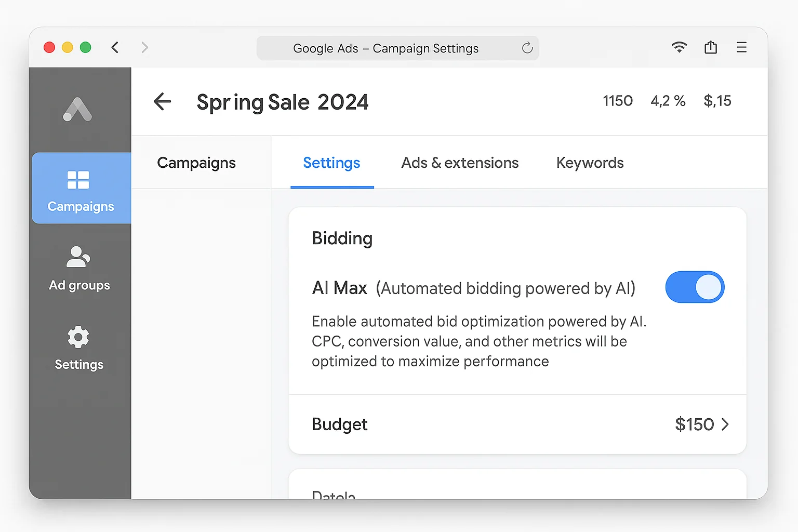Return to campaigns with the back arrow
798x532 pixels.
[x=162, y=101]
